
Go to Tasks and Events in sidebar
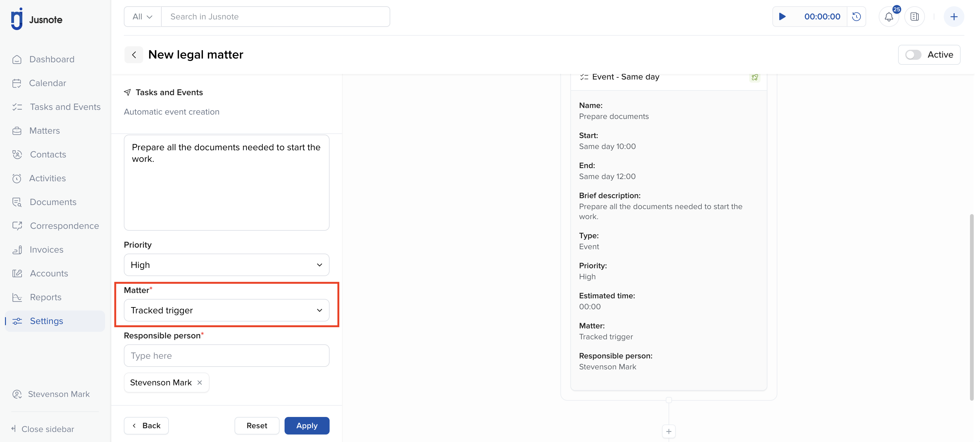(x=65, y=107)
